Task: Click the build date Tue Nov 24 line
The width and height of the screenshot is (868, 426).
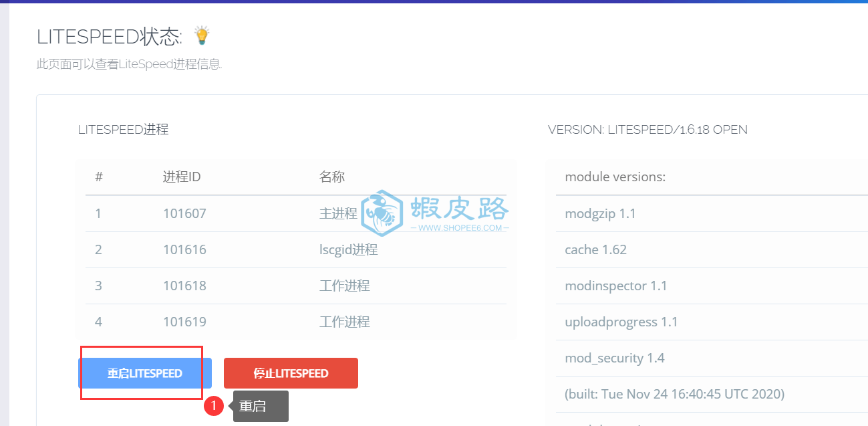Action: coord(675,394)
